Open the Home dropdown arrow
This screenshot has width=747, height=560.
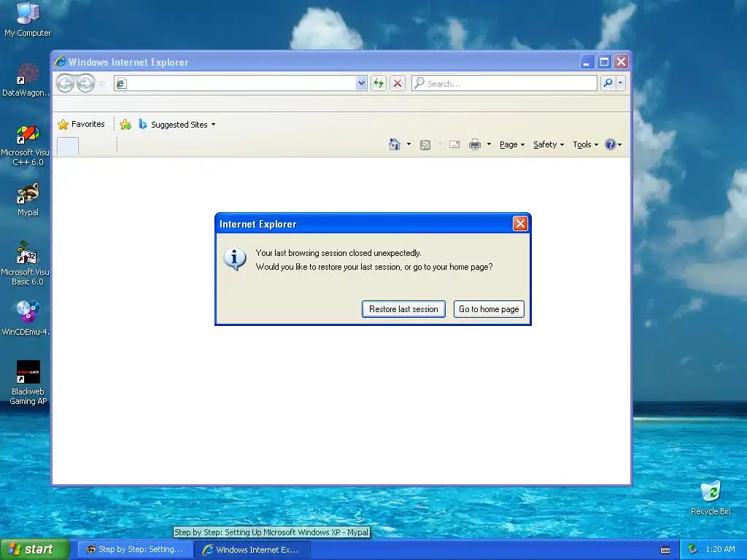(x=409, y=144)
